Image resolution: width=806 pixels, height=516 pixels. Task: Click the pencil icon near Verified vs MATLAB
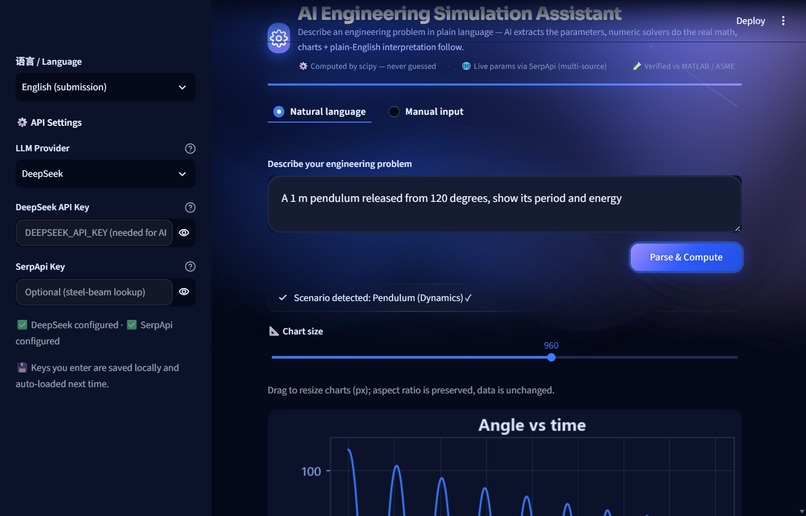(637, 66)
